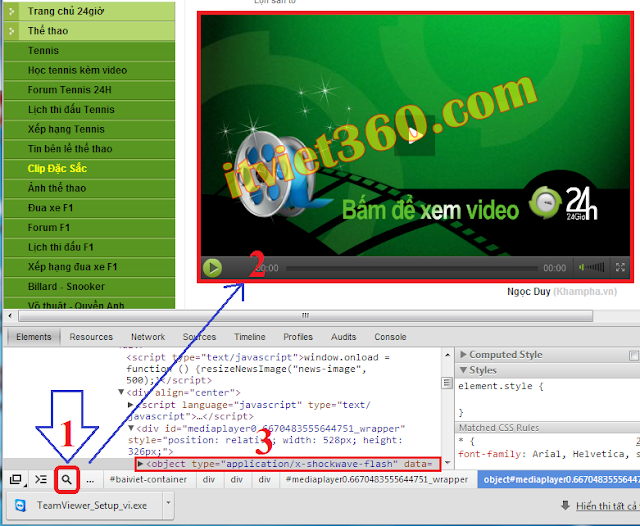Click the green play button in video player
Screen dimensions: 640x526
click(212, 268)
